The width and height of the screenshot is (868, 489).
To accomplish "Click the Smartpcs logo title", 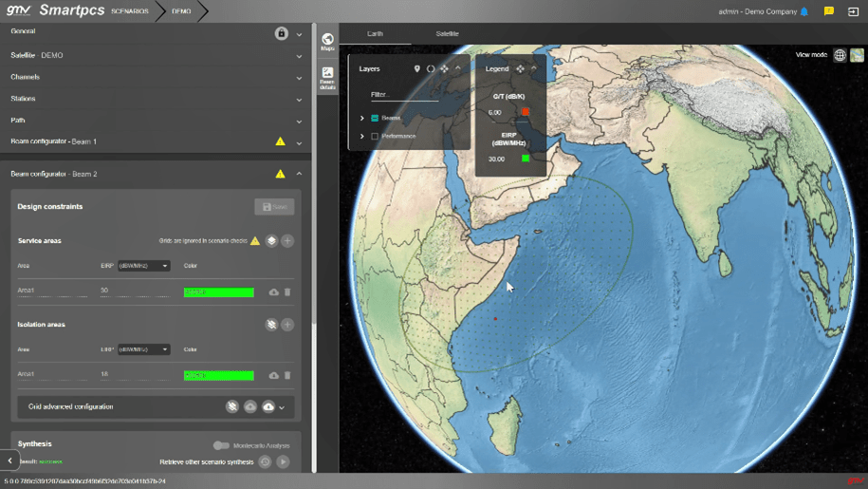I will 72,9.
